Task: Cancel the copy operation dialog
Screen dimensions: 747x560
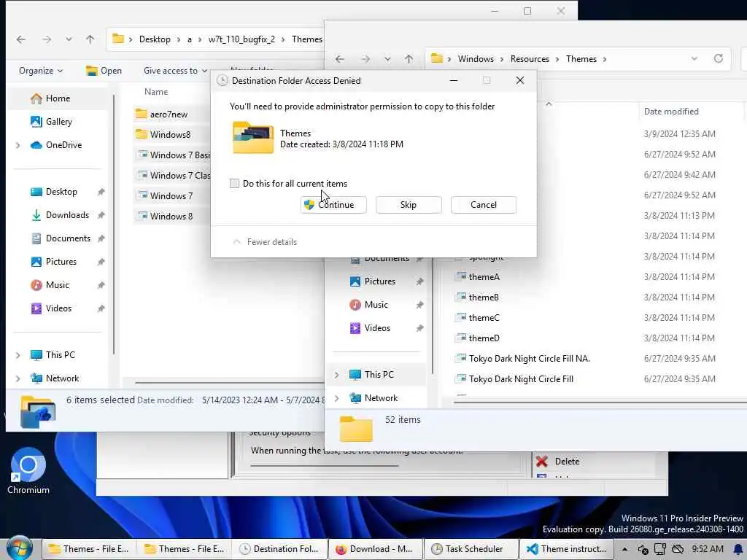Action: pos(484,205)
